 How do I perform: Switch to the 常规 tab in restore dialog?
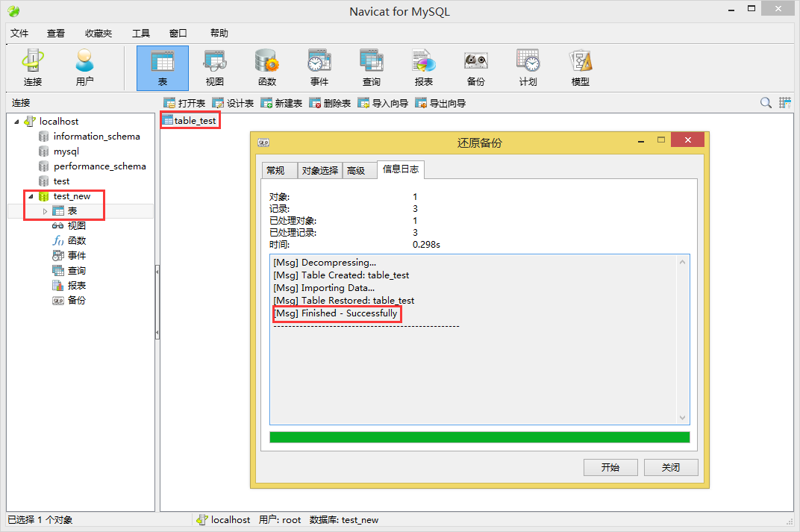278,170
